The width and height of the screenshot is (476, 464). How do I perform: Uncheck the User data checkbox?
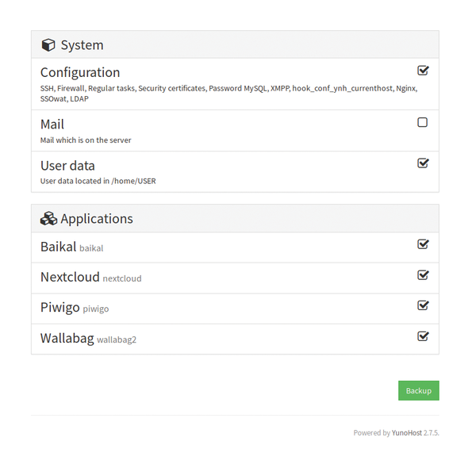click(423, 163)
